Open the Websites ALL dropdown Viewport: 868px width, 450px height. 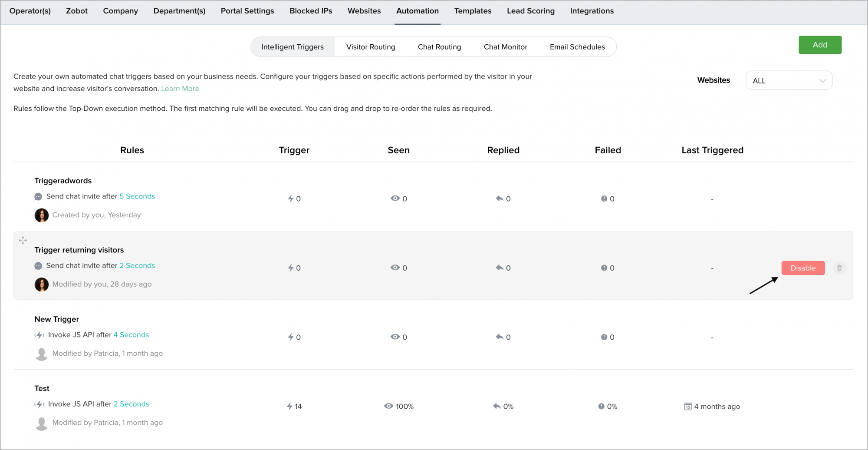[789, 81]
